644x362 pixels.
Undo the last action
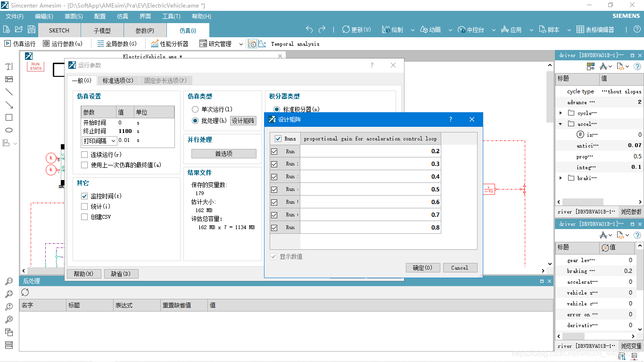click(x=309, y=29)
